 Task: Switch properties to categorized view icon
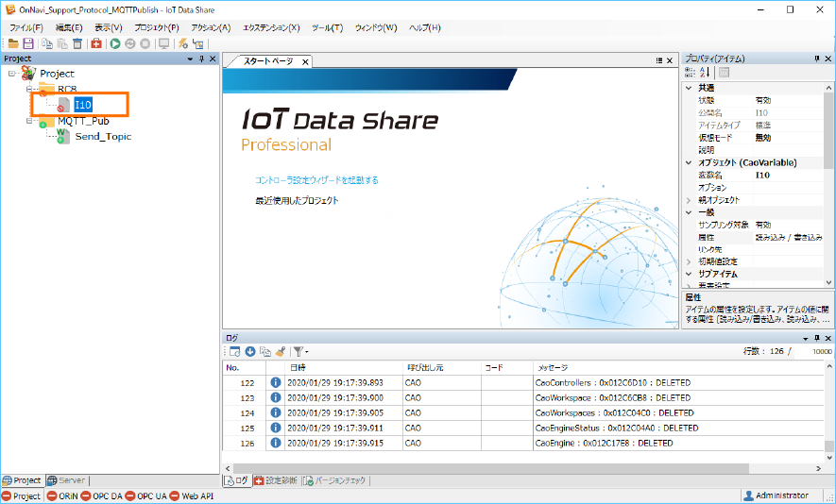click(690, 73)
